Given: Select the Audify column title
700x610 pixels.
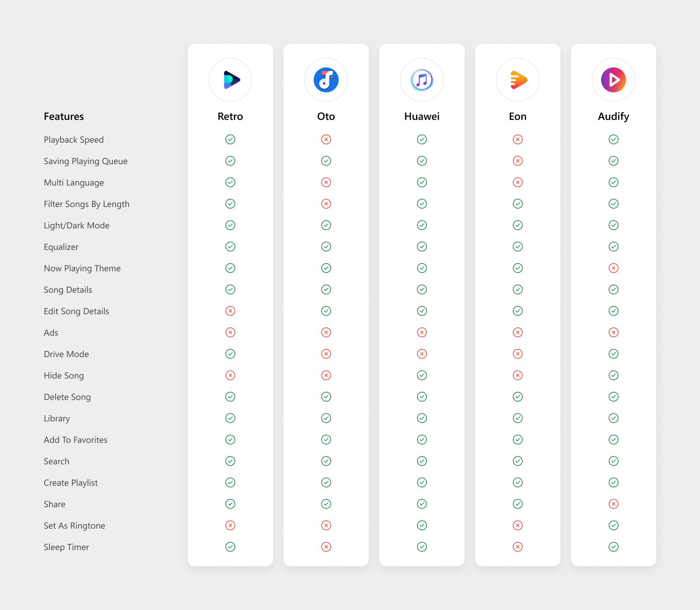Looking at the screenshot, I should [x=613, y=116].
